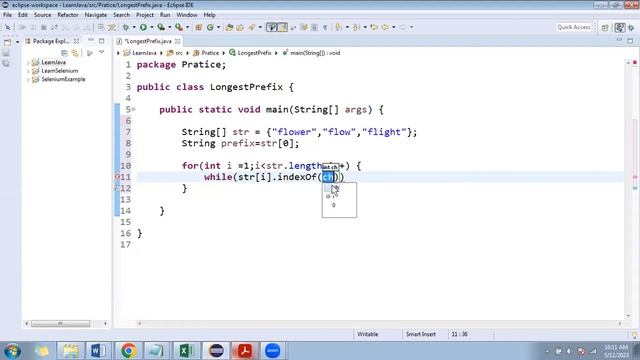The height and width of the screenshot is (360, 640).
Task: Click the Package Explorer view menu triangle
Action: click(x=102, y=53)
